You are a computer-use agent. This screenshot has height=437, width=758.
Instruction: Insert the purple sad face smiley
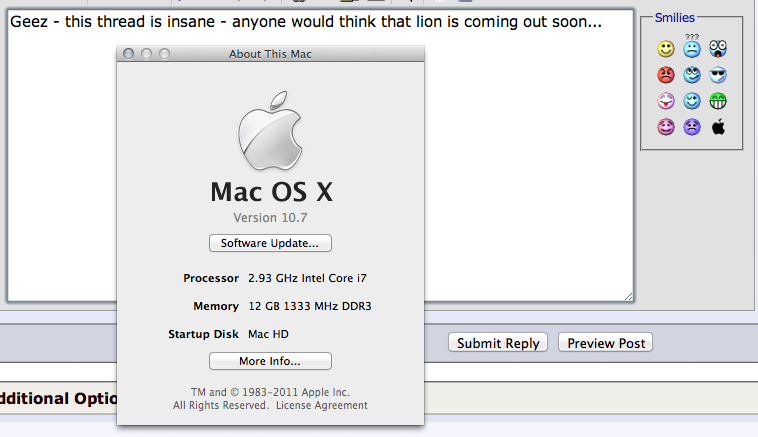point(692,127)
